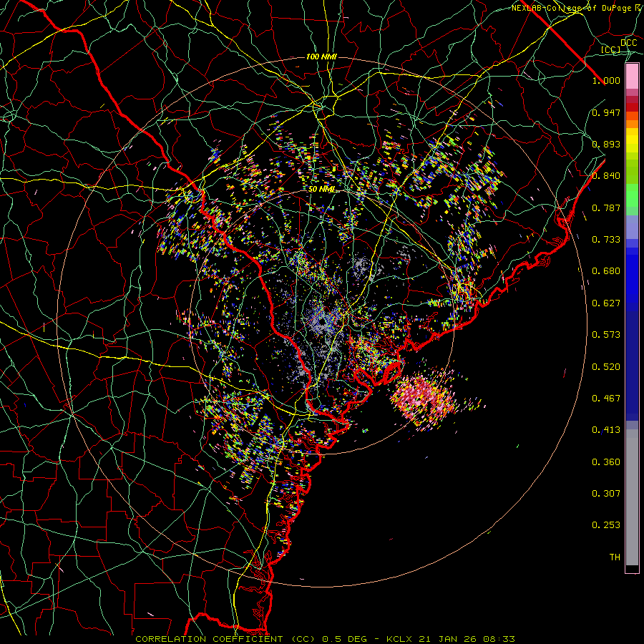Select the 0.947 legend value
The width and height of the screenshot is (644, 644).
point(606,112)
